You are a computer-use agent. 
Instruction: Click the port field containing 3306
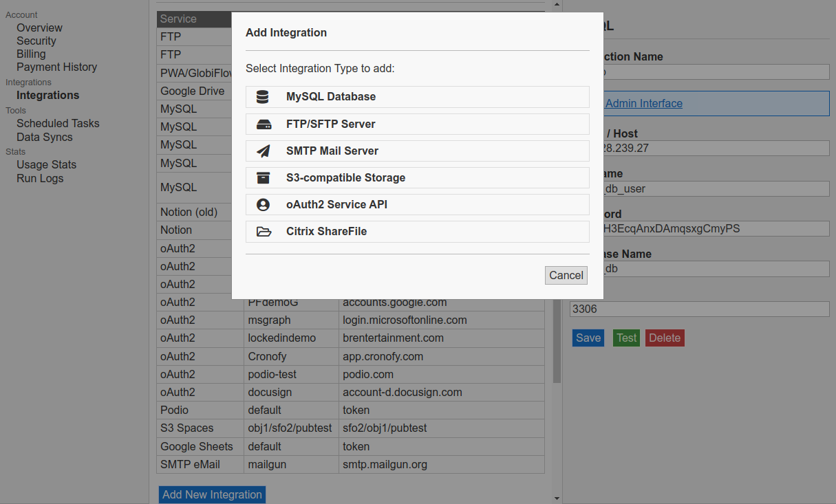699,309
